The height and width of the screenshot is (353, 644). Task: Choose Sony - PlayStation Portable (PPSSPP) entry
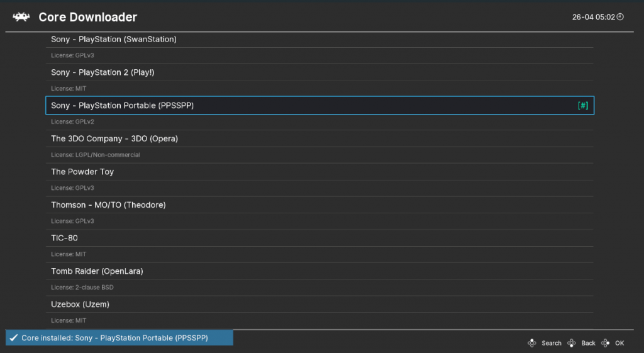[122, 106]
